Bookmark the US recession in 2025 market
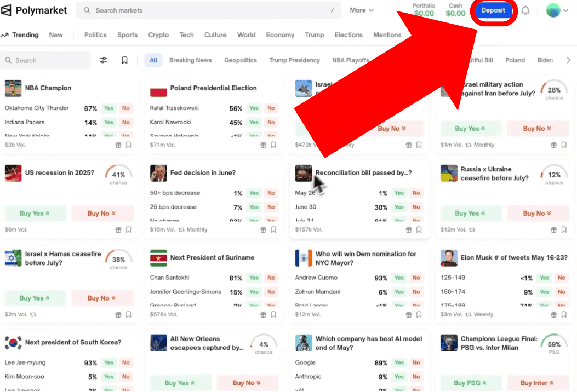The width and height of the screenshot is (577, 392). click(x=129, y=230)
